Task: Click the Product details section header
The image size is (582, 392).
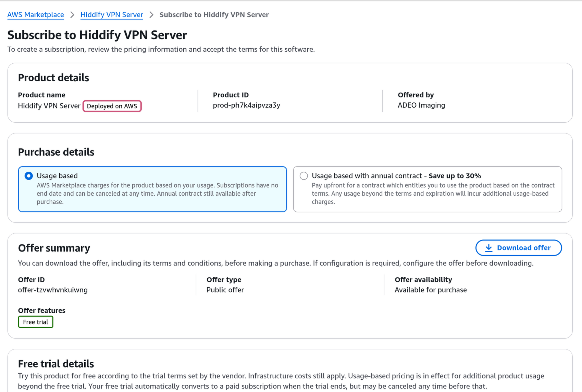Action: [x=53, y=78]
